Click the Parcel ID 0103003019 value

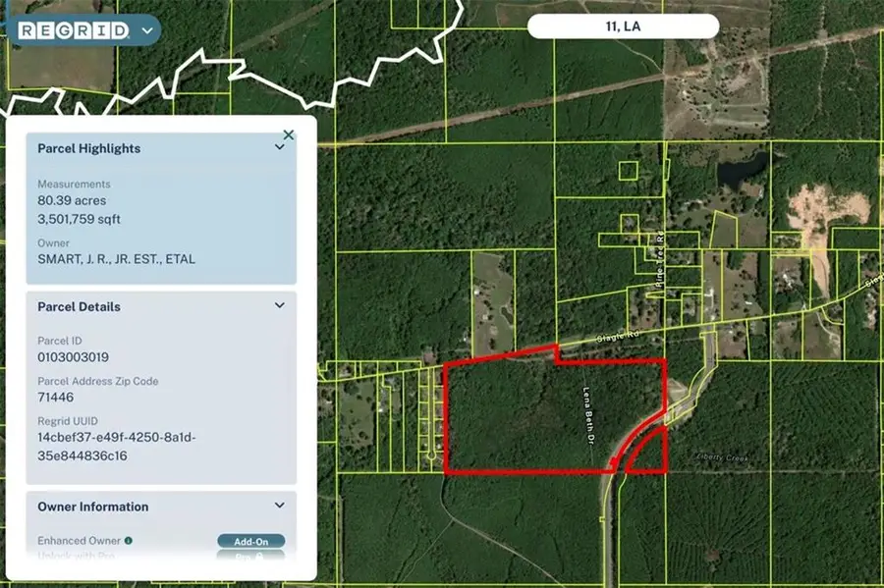point(75,356)
